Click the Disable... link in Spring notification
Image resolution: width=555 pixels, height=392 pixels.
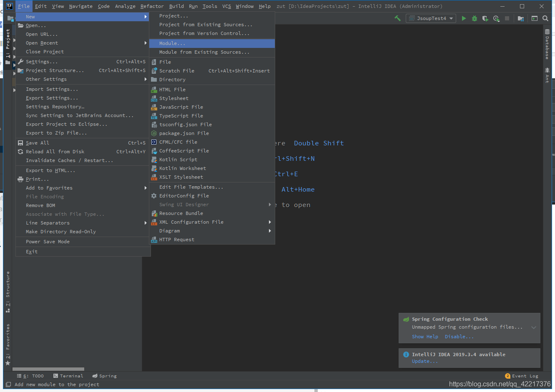point(459,337)
